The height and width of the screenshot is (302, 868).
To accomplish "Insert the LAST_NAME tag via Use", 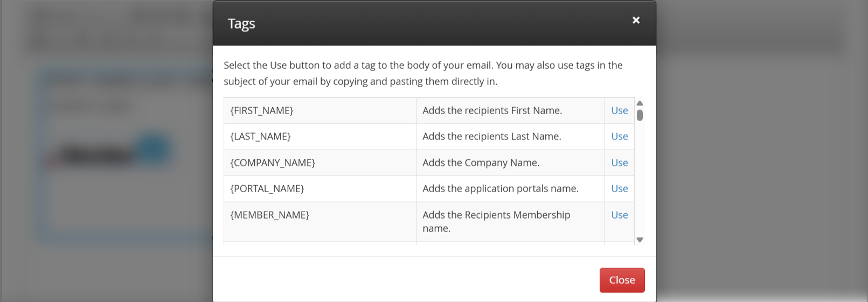I will (619, 137).
